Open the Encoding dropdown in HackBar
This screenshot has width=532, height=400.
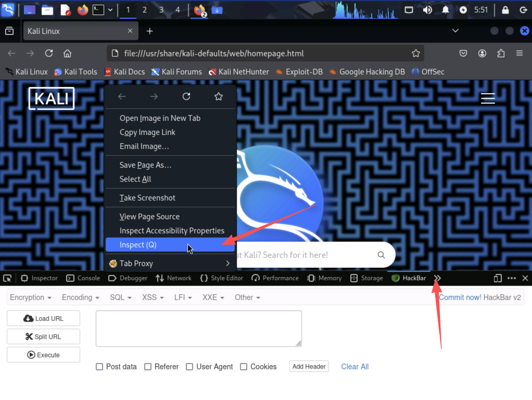pos(81,298)
